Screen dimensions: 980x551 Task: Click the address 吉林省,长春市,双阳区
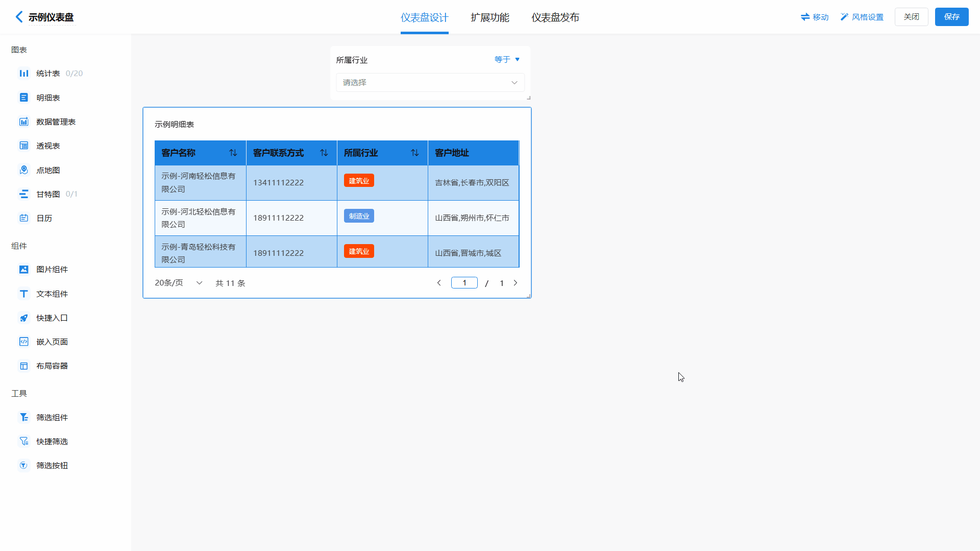pyautogui.click(x=472, y=183)
